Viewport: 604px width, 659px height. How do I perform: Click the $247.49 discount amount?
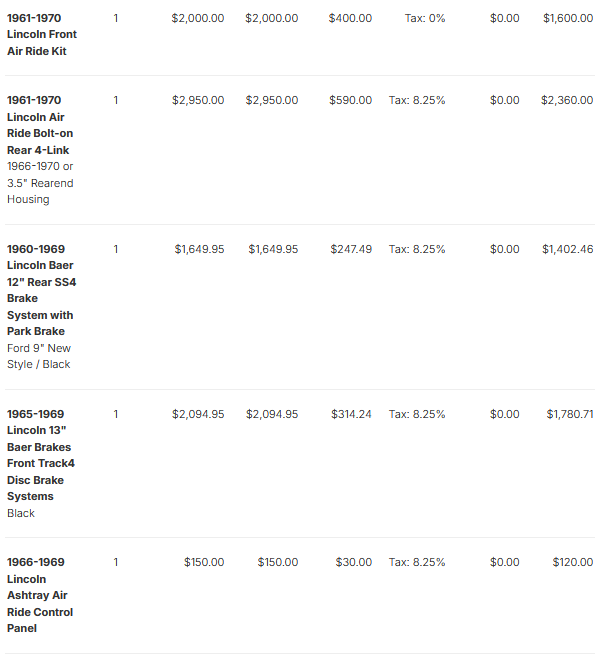pos(351,249)
